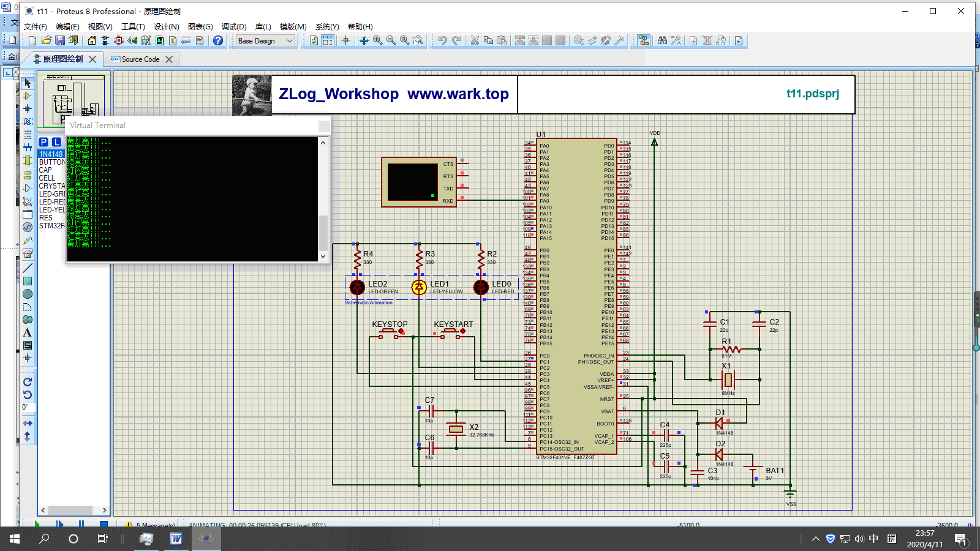Screen dimensions: 980x551
Task: Click the Search binoculars icon
Action: click(x=662, y=40)
